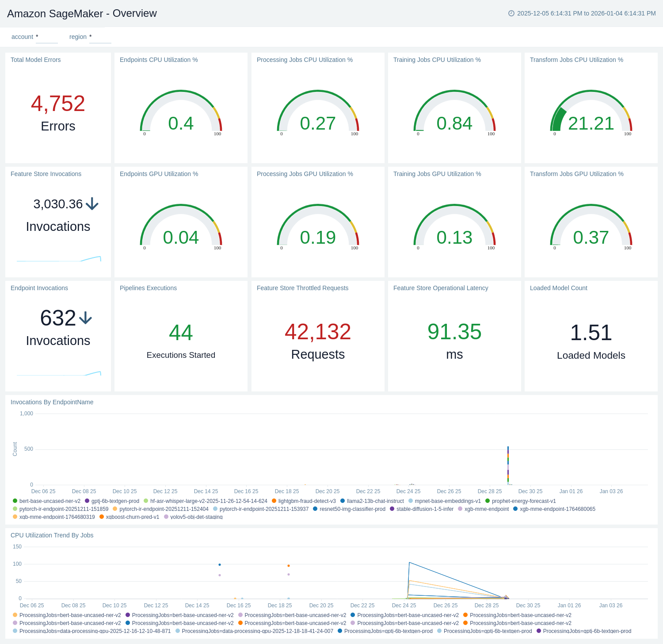Click the Invocations By EndpointName panel title
Screen dimensions: 663x644
coord(52,402)
